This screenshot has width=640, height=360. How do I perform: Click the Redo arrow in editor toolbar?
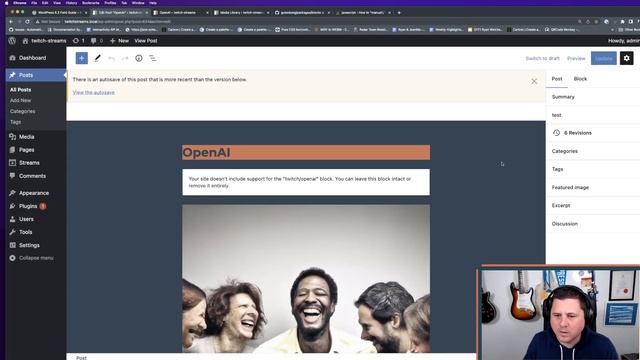click(x=125, y=58)
